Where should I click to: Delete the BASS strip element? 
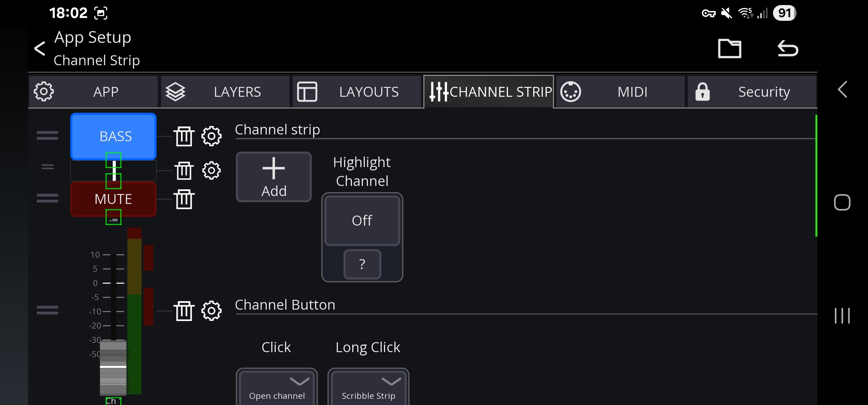coord(184,136)
